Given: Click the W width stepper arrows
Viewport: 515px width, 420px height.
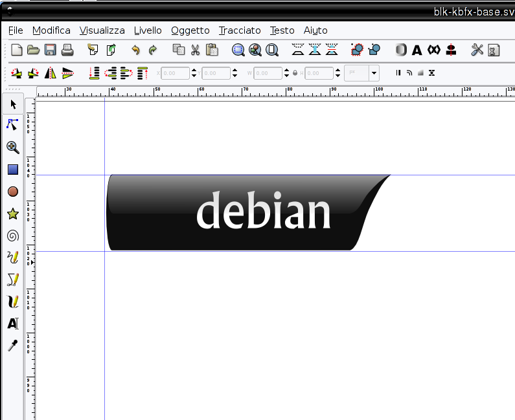Looking at the screenshot, I should coord(286,73).
